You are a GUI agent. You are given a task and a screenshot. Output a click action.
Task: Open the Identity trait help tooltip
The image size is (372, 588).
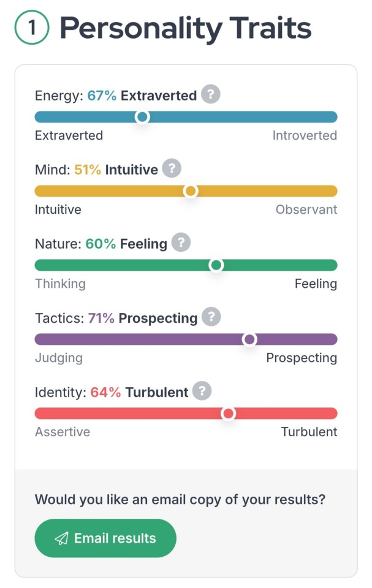[202, 391]
